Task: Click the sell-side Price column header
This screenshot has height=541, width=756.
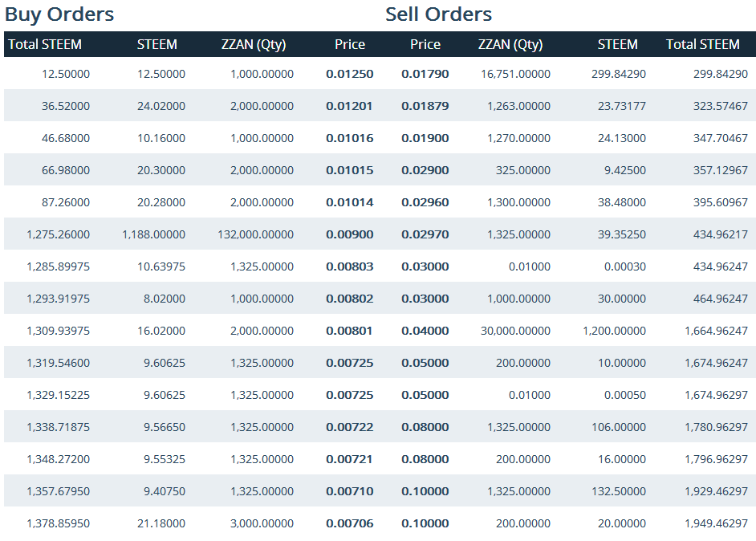Action: click(x=425, y=45)
